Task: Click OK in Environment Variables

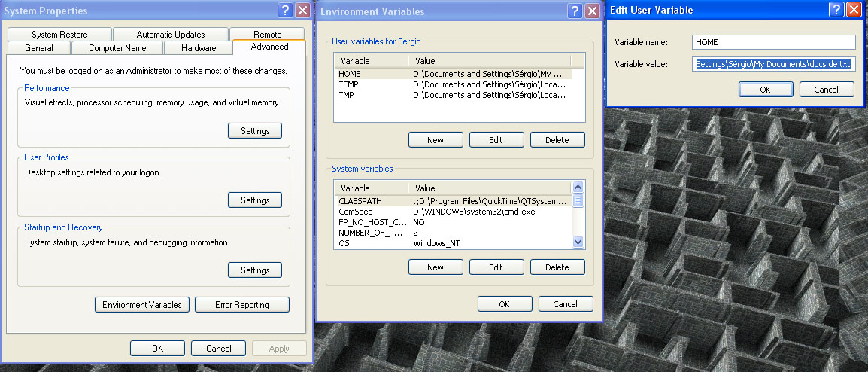Action: click(x=504, y=303)
